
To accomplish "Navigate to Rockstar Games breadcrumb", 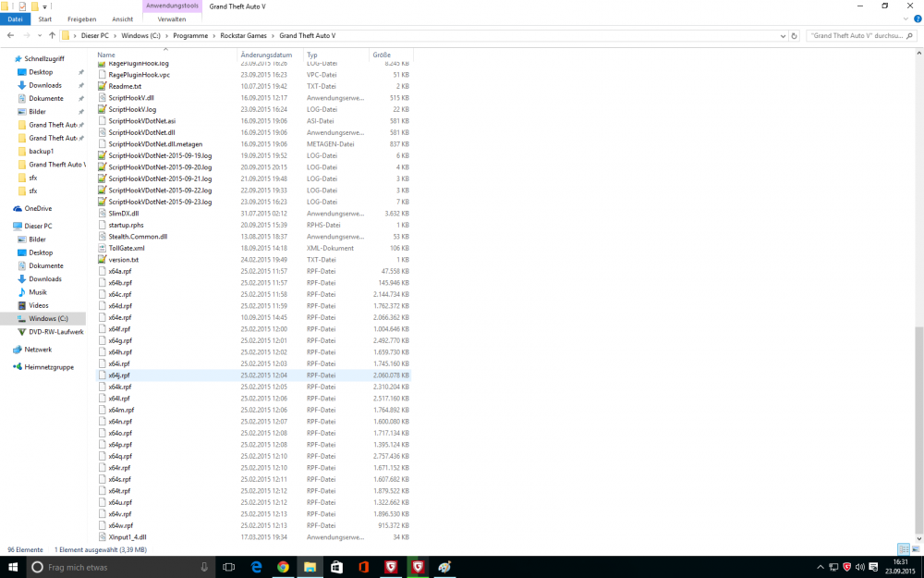I will tap(243, 36).
